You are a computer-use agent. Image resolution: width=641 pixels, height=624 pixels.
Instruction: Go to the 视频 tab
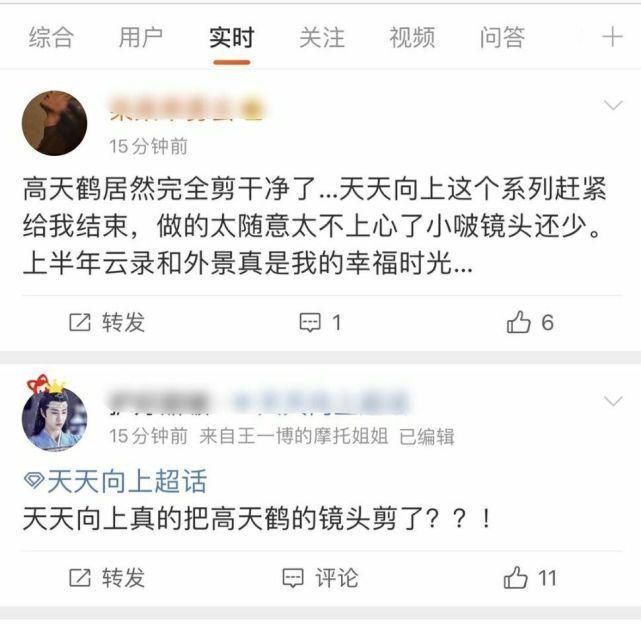(412, 37)
